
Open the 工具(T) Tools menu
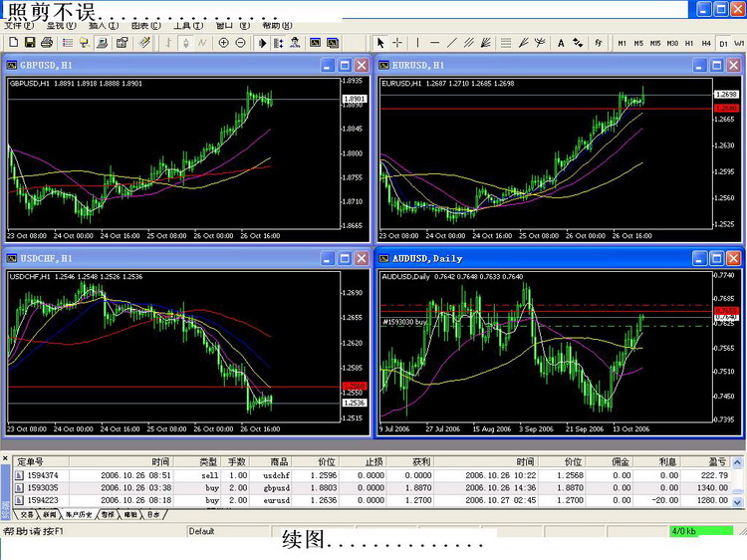tap(188, 25)
